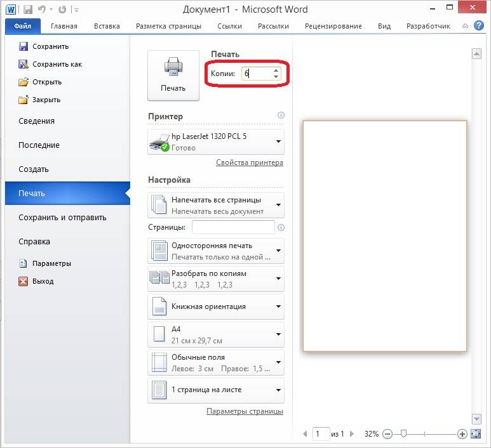
Task: Open Свойства принтера link
Action: pos(250,162)
